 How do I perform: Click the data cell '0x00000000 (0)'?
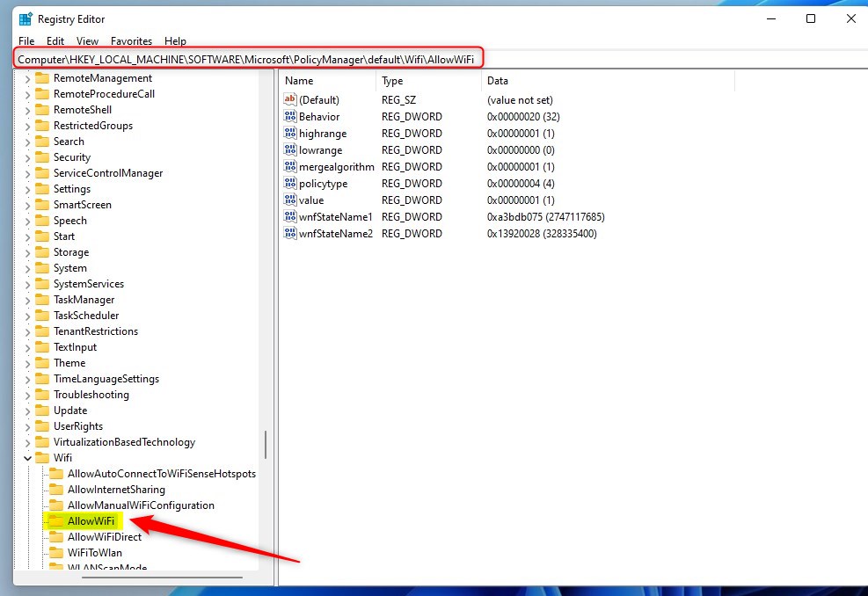[521, 150]
